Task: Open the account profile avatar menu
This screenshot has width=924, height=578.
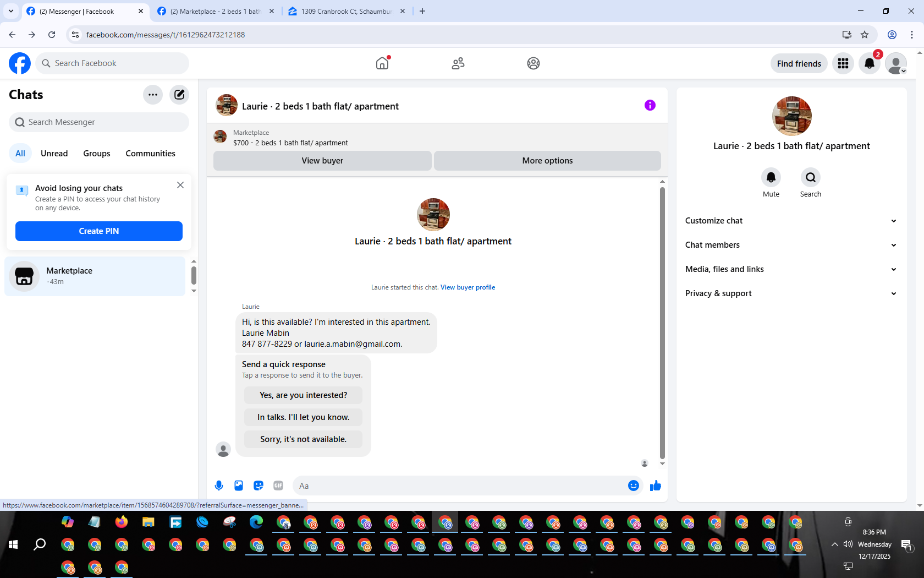Action: (896, 63)
